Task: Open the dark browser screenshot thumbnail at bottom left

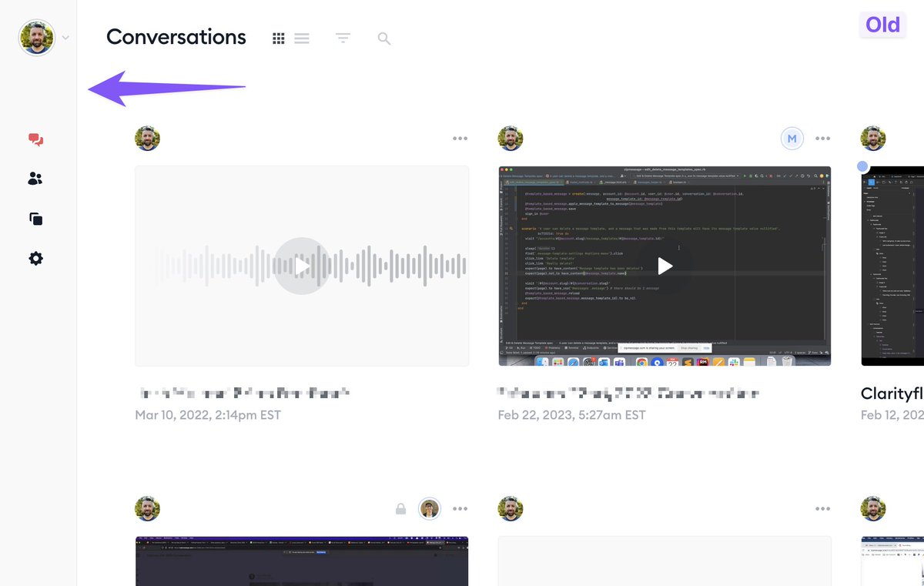Action: click(x=302, y=561)
